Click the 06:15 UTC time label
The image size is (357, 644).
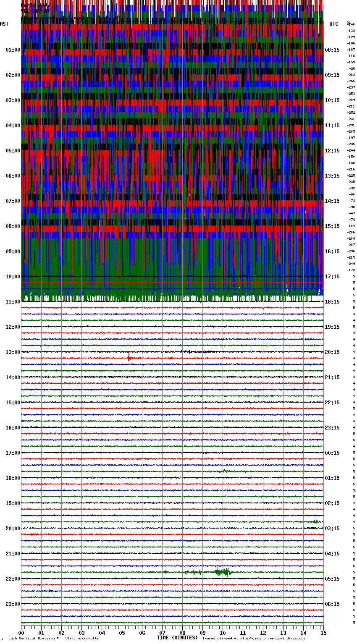tap(332, 604)
